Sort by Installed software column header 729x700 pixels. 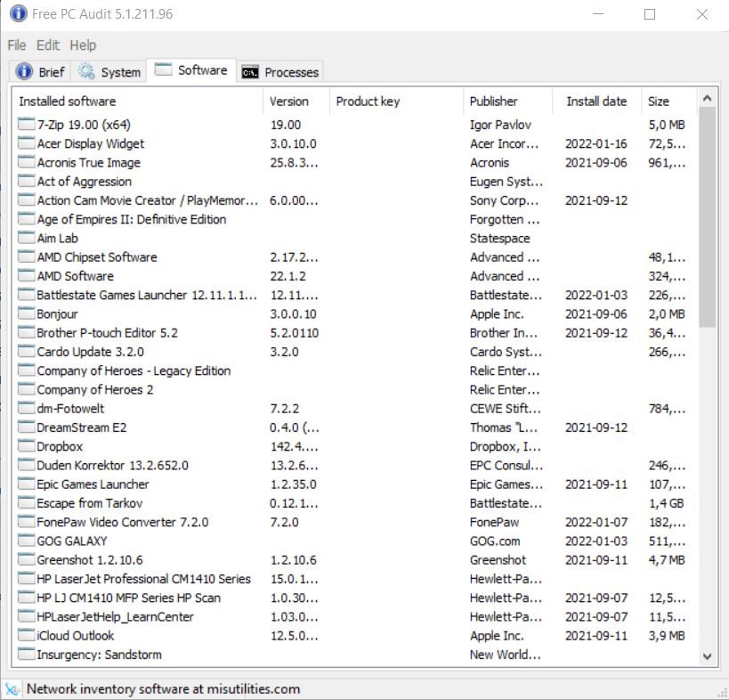[138, 102]
